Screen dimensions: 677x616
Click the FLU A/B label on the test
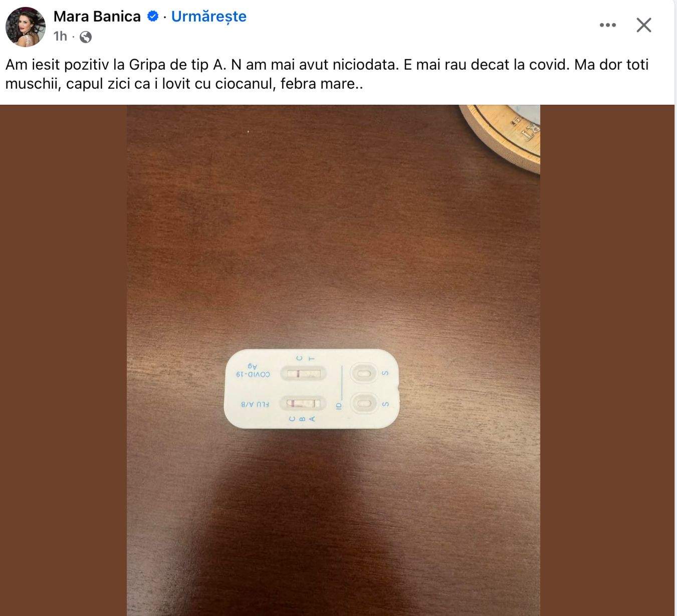click(255, 404)
